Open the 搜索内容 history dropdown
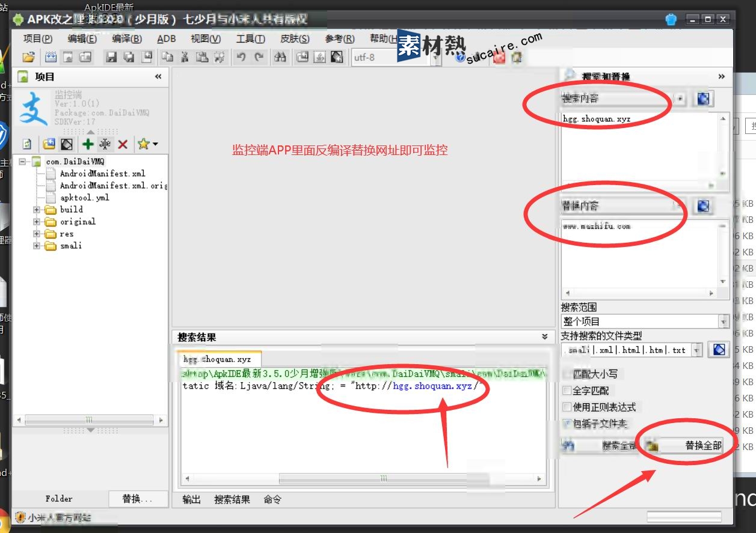 click(x=680, y=99)
